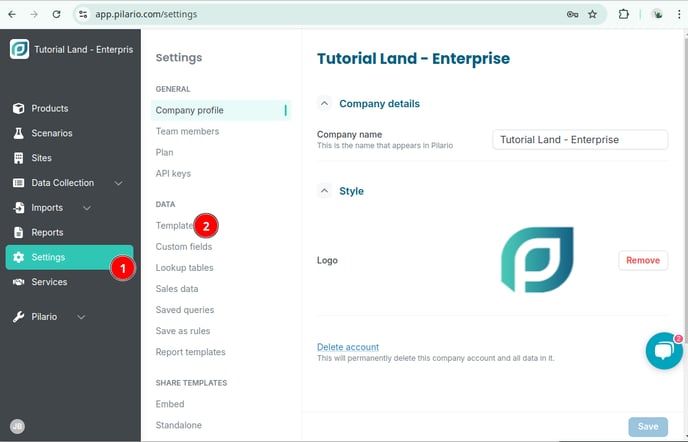This screenshot has height=442, width=688.
Task: Open the browser three-dot menu
Action: point(679,14)
